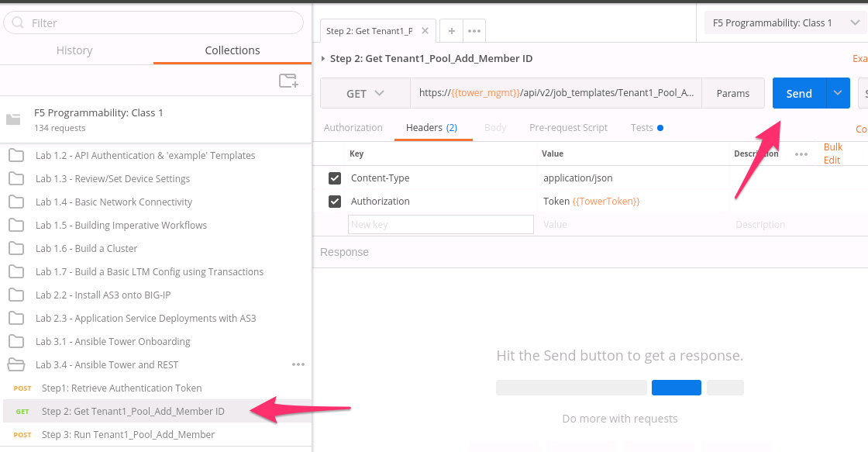Click the search magnifier icon in Filter
Viewport: 868px width, 452px height.
click(18, 22)
